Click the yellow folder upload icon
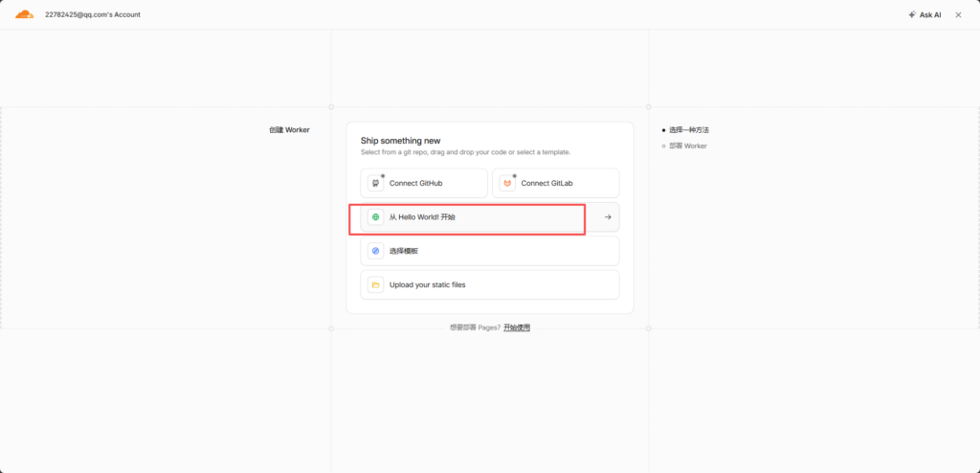The height and width of the screenshot is (473, 980). coord(375,284)
